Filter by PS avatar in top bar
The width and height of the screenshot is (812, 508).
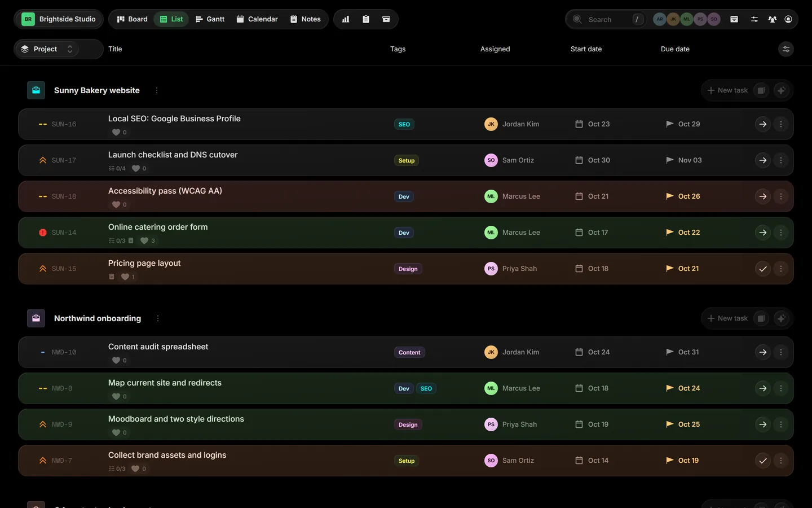tap(700, 19)
